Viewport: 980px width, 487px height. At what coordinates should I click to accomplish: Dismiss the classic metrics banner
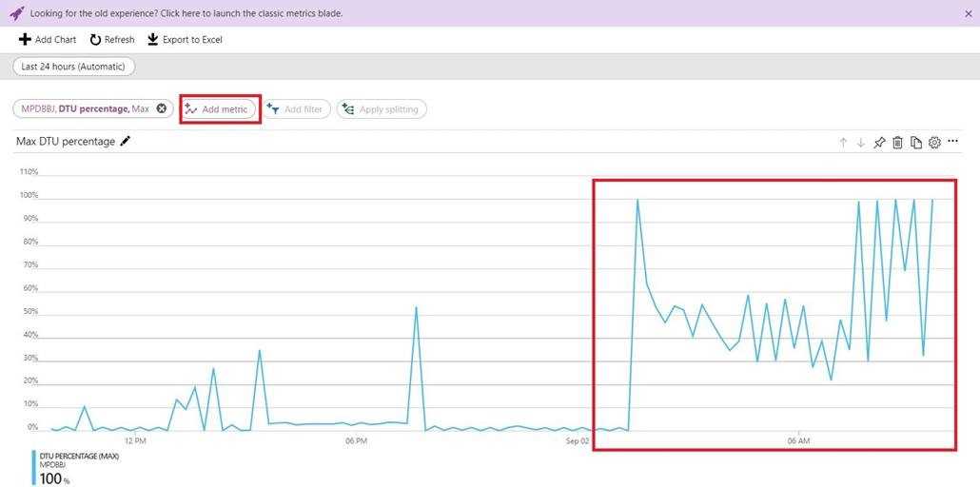tap(969, 13)
